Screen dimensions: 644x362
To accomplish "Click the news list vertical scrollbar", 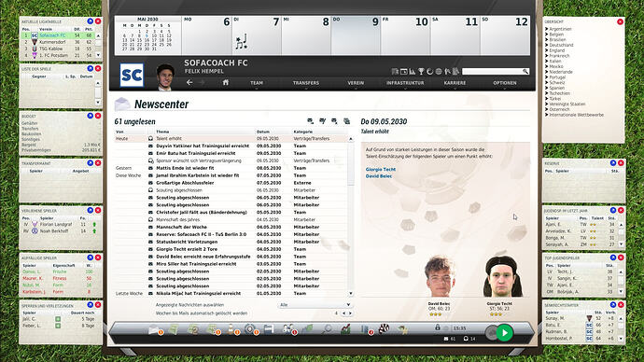I will [x=351, y=216].
